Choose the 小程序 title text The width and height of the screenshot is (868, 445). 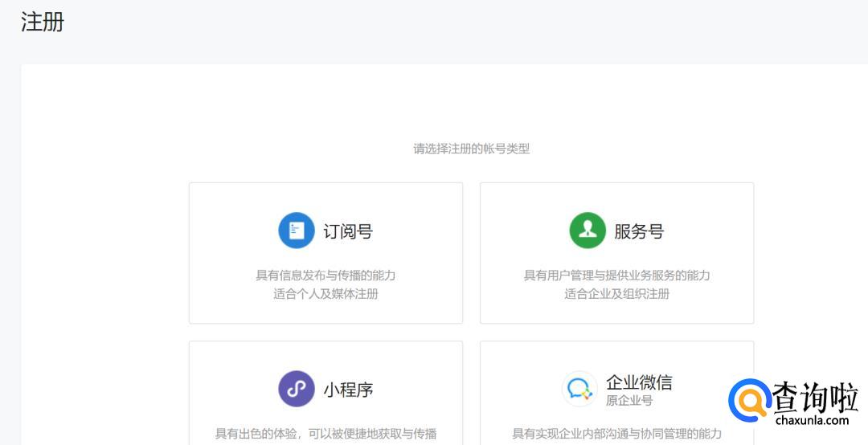click(x=348, y=389)
